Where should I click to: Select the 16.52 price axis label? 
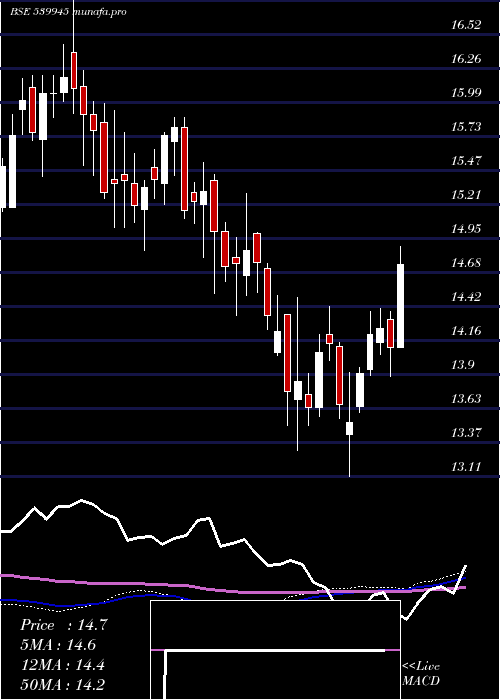pos(466,25)
